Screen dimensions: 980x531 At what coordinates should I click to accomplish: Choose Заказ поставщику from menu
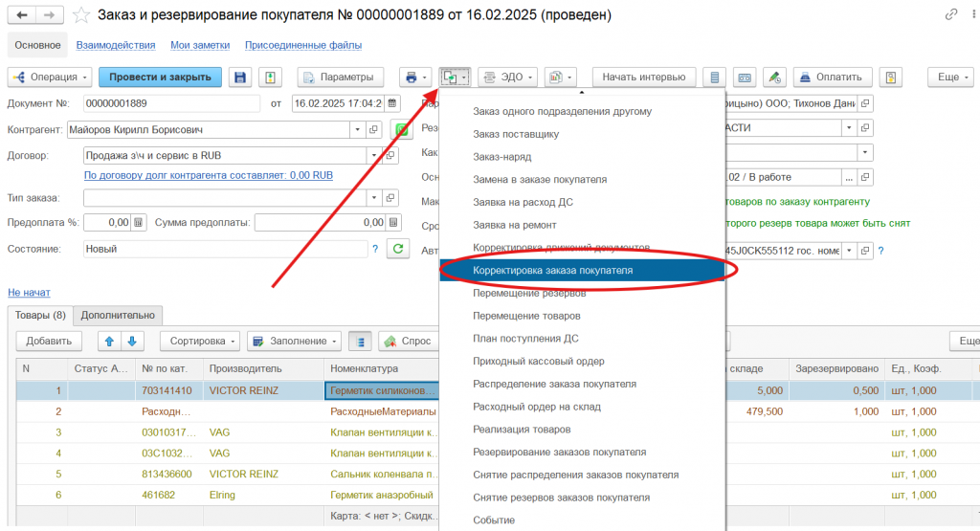tap(516, 134)
